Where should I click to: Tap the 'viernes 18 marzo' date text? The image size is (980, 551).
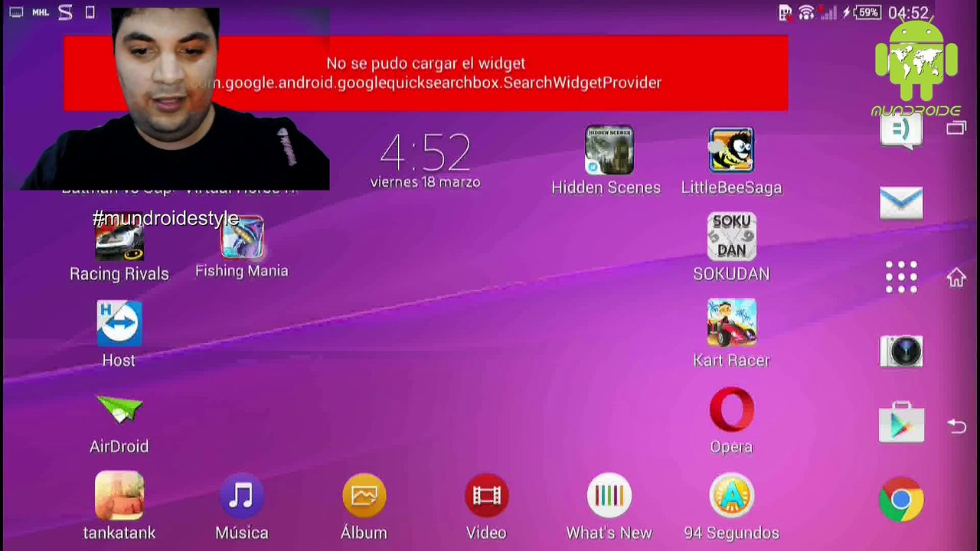[x=425, y=182]
